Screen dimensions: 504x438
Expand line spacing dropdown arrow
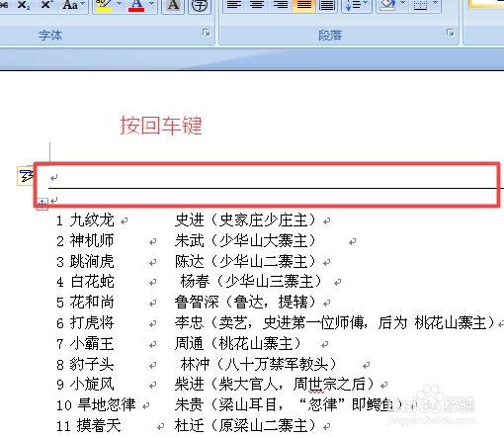pyautogui.click(x=366, y=4)
